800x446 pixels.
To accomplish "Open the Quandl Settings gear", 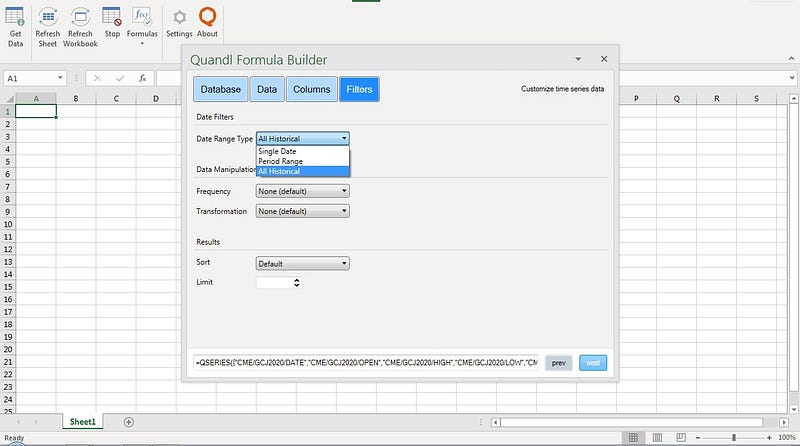I will [x=179, y=23].
